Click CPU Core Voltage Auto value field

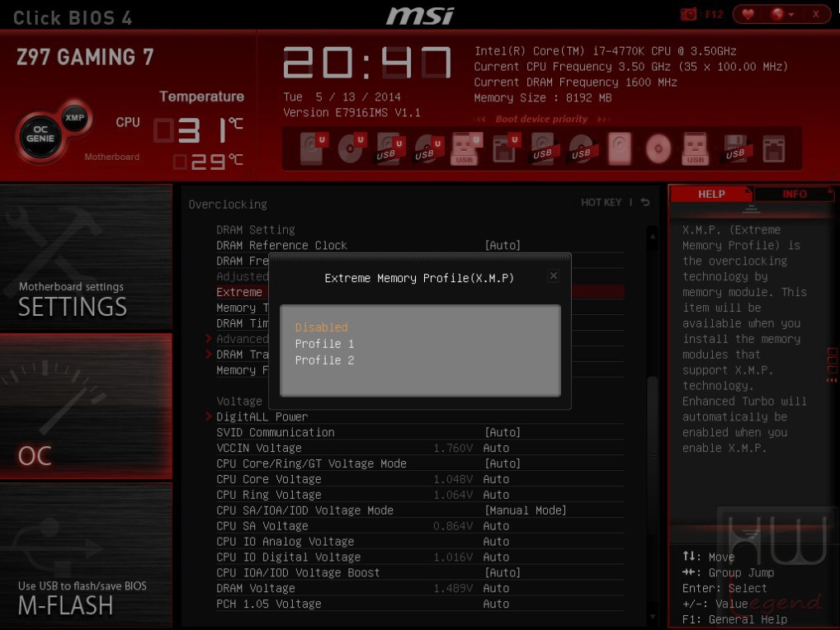pos(496,479)
